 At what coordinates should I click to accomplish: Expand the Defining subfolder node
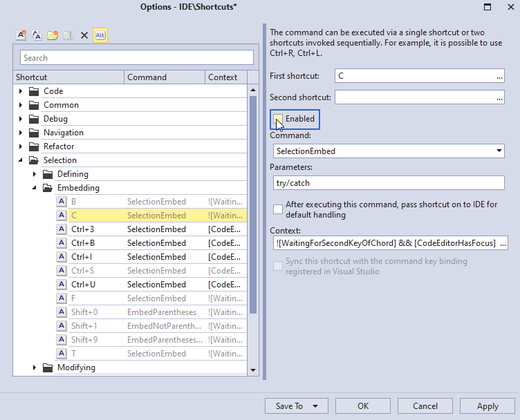pos(35,174)
